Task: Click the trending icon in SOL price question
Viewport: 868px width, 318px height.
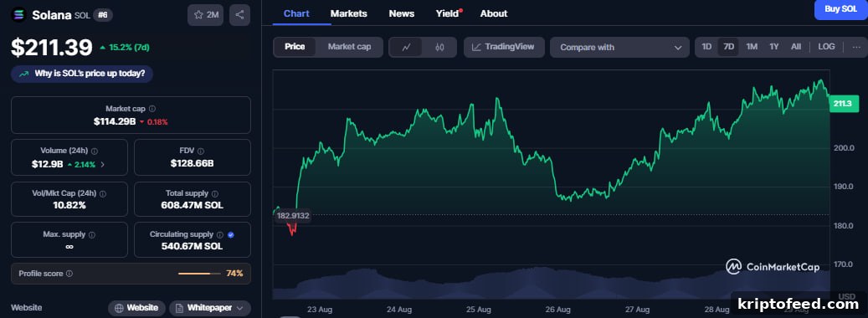Action: pos(23,74)
